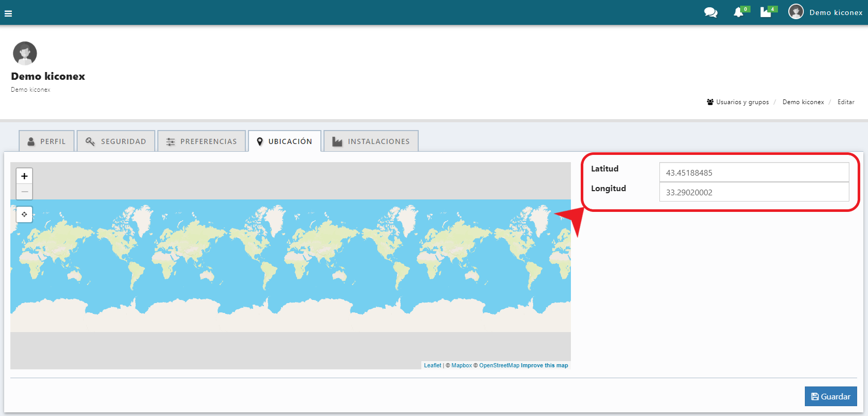The image size is (868, 416).
Task: Click the map locate position button
Action: click(24, 214)
